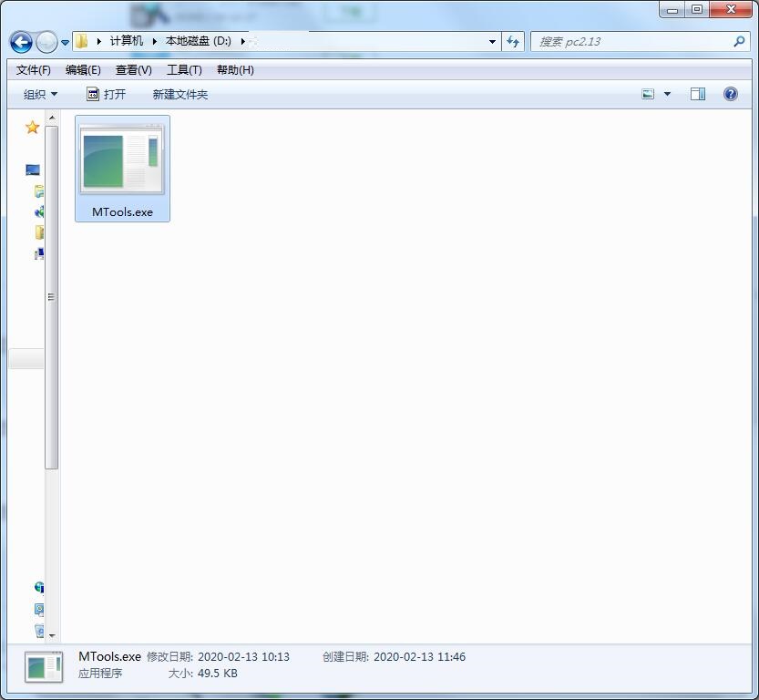Open the 帮助(H) menu
The height and width of the screenshot is (700, 759).
[235, 70]
